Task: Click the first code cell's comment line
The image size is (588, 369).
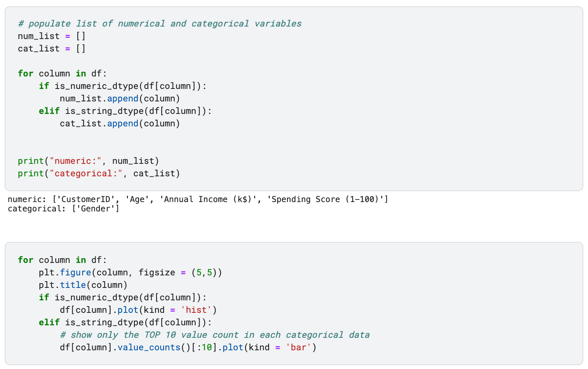Action: (x=160, y=24)
